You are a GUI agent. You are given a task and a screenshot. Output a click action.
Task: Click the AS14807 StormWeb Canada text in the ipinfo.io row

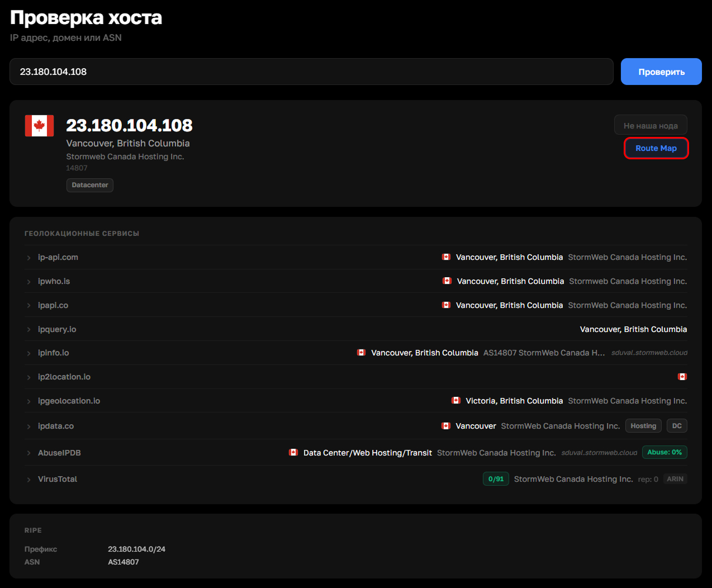[544, 353]
